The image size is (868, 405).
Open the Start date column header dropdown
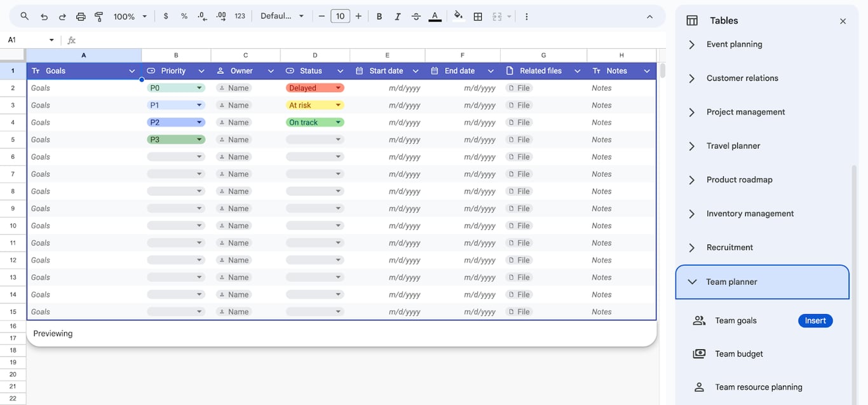pos(416,71)
